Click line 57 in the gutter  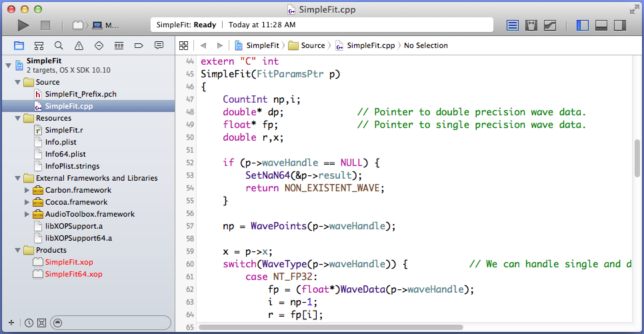[190, 226]
